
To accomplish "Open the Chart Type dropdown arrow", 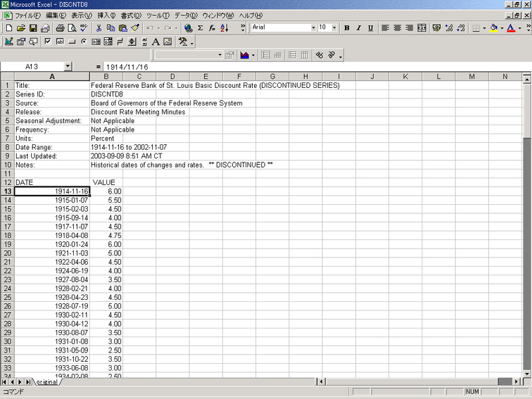I will pyautogui.click(x=253, y=55).
